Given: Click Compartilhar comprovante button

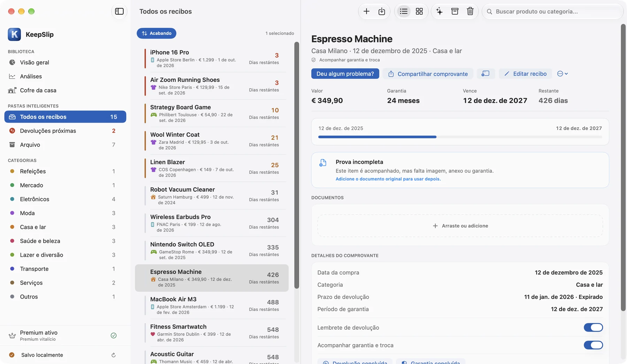Looking at the screenshot, I should coord(428,73).
